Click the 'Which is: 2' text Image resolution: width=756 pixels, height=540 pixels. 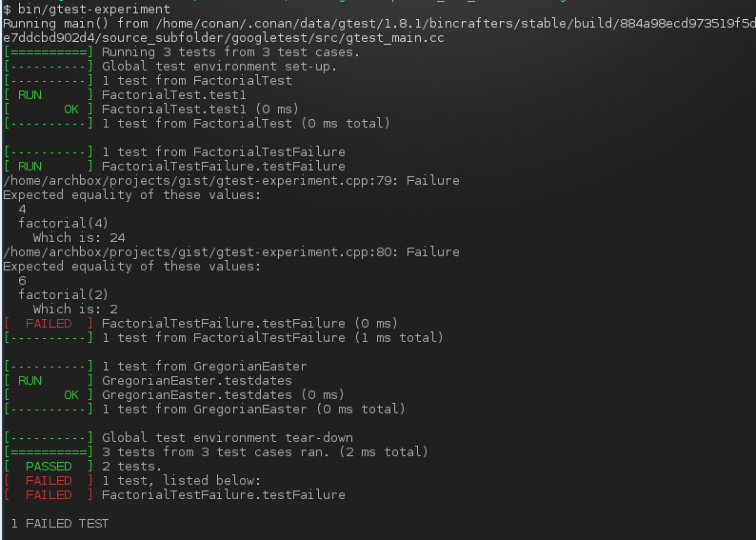[75, 310]
